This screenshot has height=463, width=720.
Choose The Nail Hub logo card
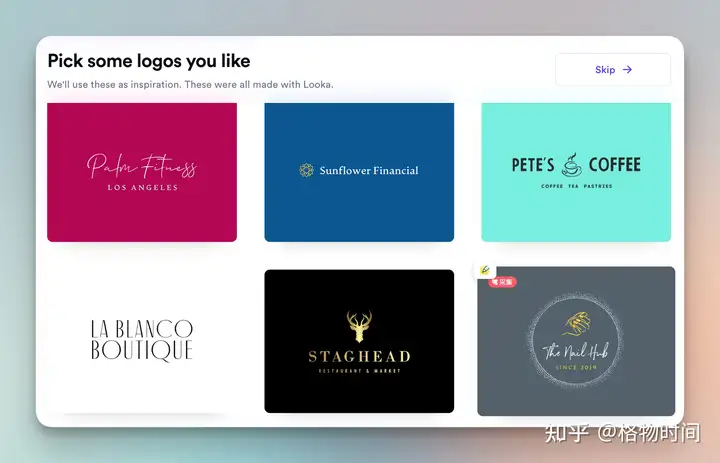(576, 341)
